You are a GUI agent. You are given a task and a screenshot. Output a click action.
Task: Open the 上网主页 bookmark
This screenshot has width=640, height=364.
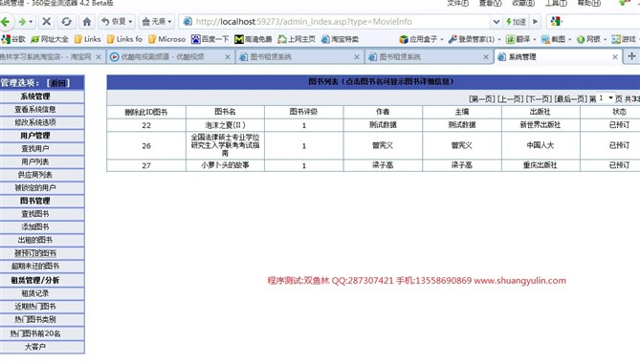[x=297, y=39]
